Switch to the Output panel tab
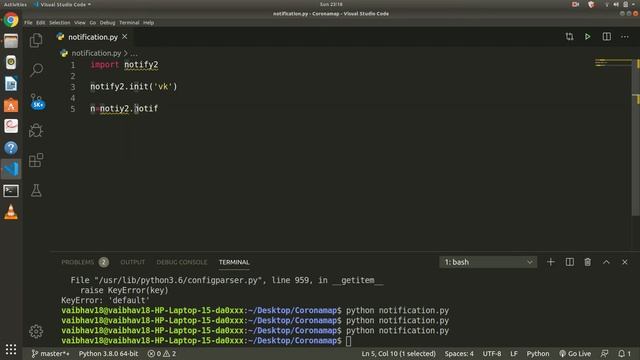The height and width of the screenshot is (360, 640). (x=132, y=262)
